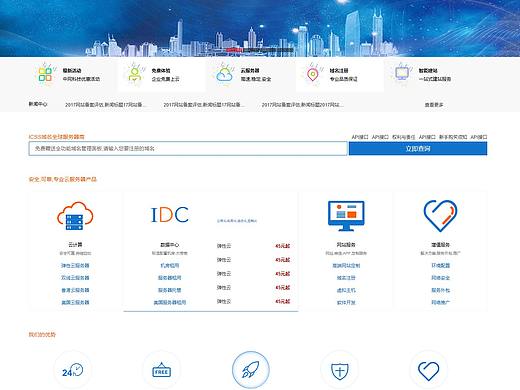
Task: Click the 云计算 card heading
Action: (x=75, y=244)
